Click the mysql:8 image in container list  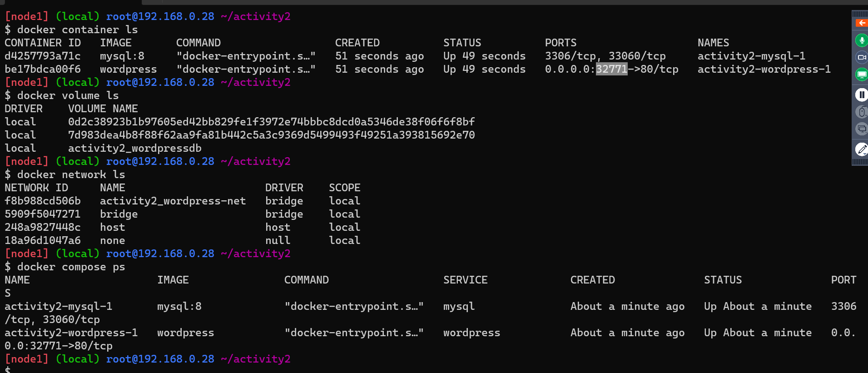click(x=122, y=56)
